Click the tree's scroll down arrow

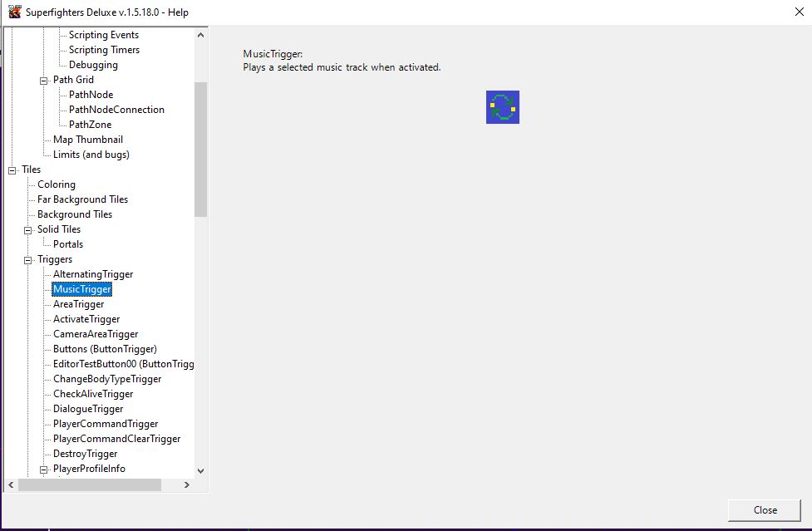[201, 471]
